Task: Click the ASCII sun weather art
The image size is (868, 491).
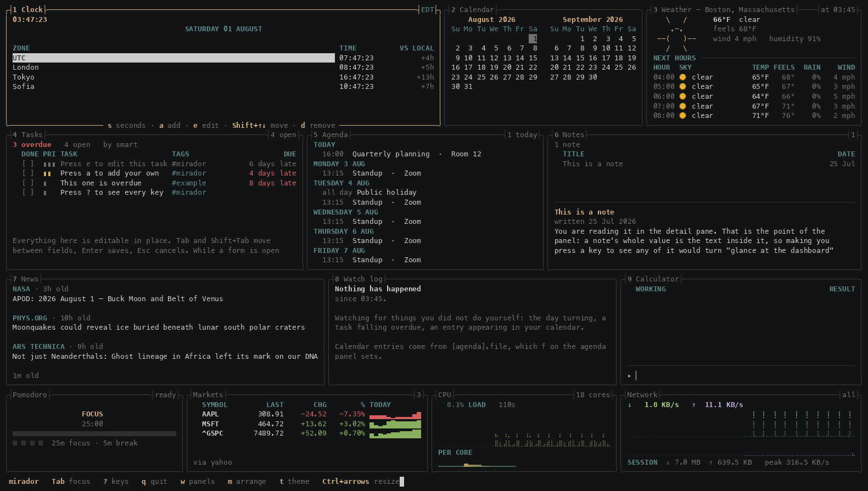Action: point(676,34)
